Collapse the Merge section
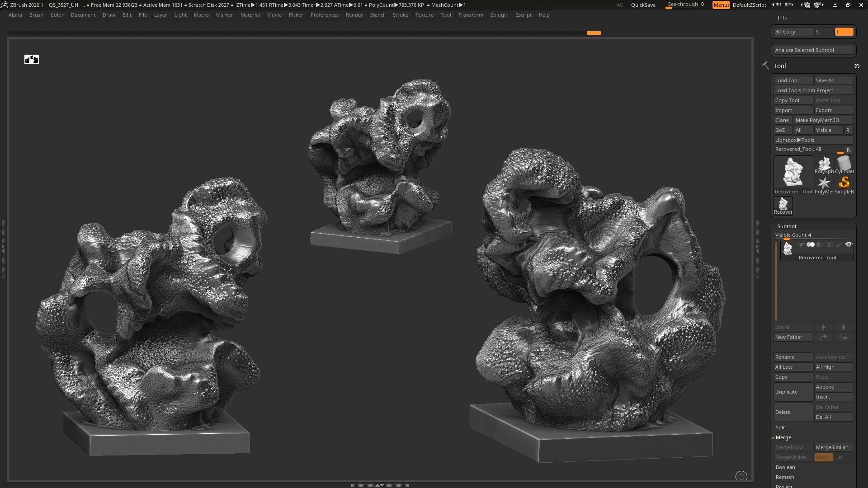The width and height of the screenshot is (868, 488). 783,437
